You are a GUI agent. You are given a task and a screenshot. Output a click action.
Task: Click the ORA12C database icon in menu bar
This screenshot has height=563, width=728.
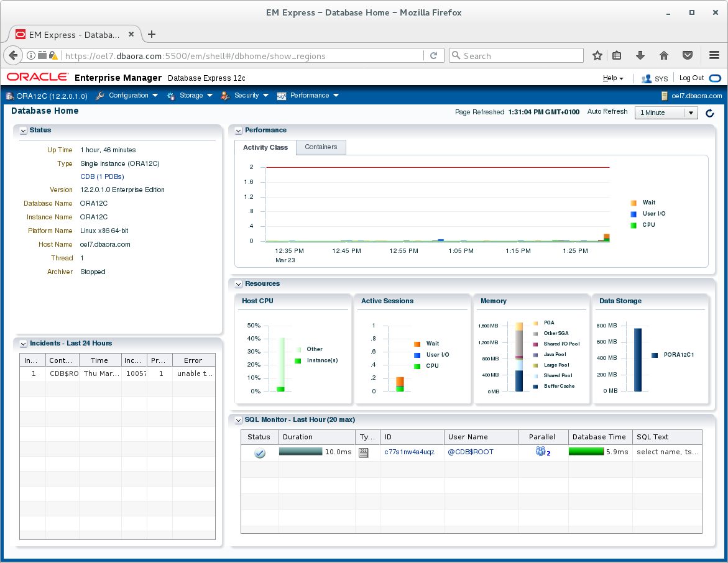point(10,96)
